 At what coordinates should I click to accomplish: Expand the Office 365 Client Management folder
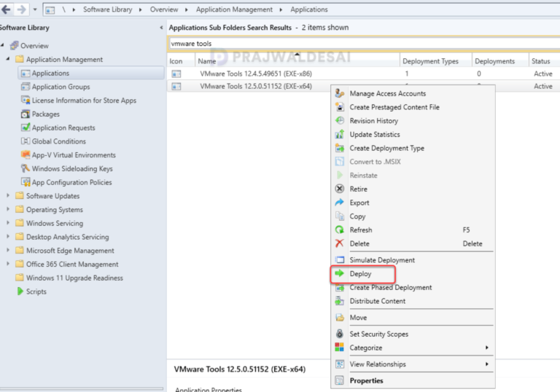8,264
